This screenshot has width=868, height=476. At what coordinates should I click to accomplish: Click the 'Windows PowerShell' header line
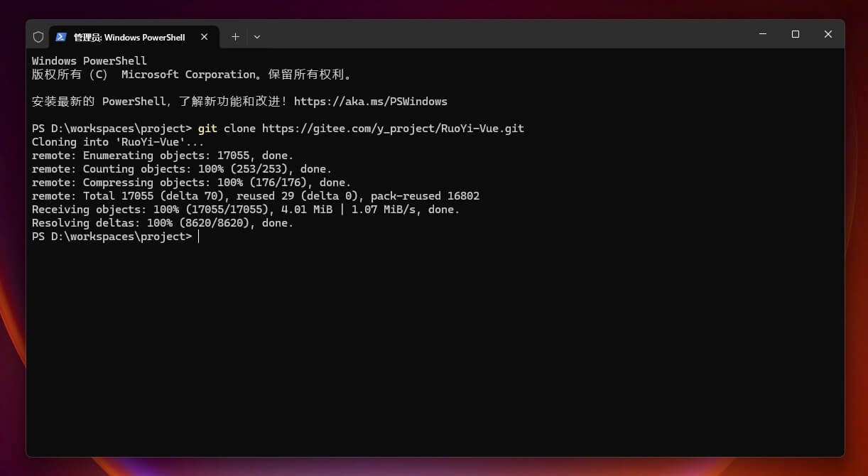(x=89, y=61)
